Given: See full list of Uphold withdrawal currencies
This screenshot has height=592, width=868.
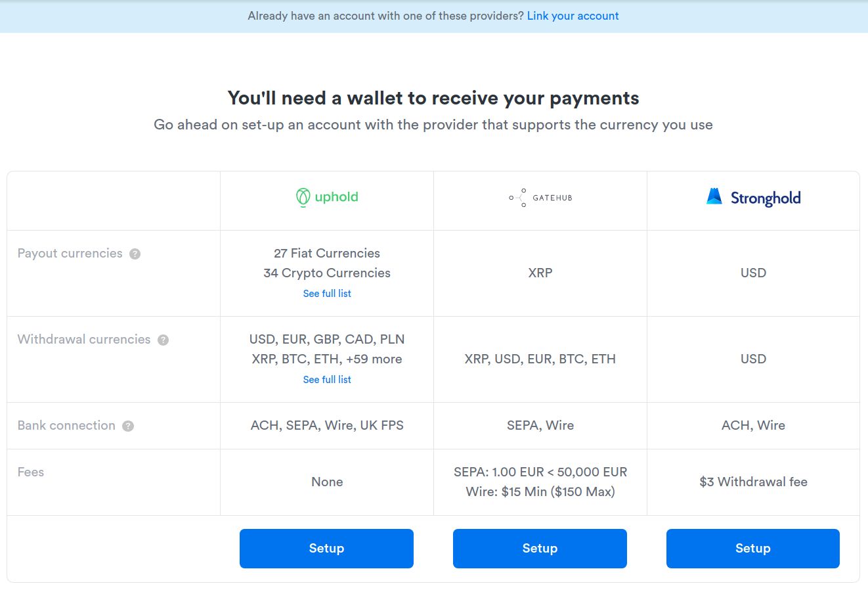Looking at the screenshot, I should click(327, 380).
